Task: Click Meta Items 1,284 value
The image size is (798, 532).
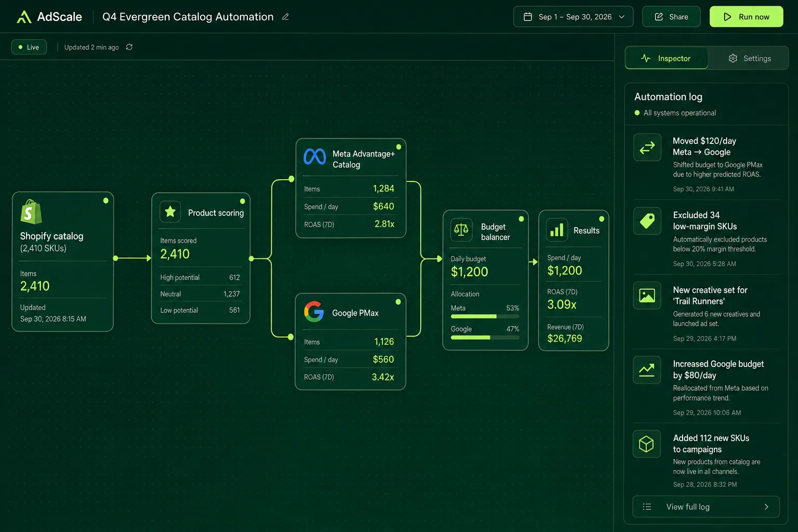Action: pos(383,189)
